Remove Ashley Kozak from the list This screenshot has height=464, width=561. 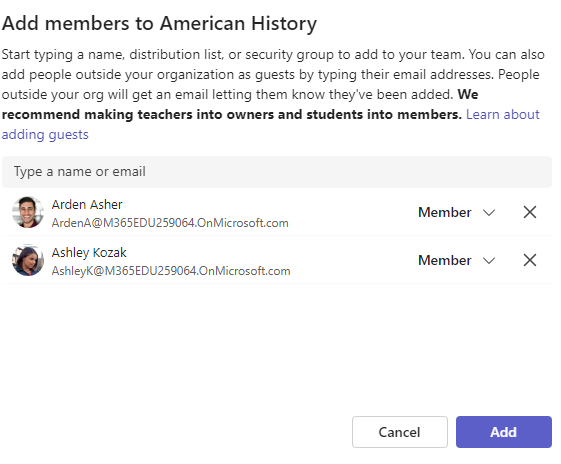530,260
